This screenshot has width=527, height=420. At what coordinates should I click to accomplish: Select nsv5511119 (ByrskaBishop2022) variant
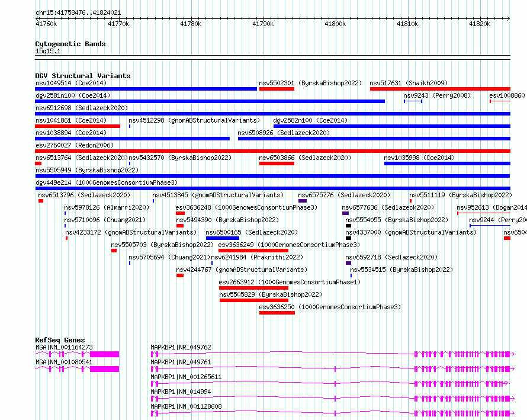[x=461, y=195]
